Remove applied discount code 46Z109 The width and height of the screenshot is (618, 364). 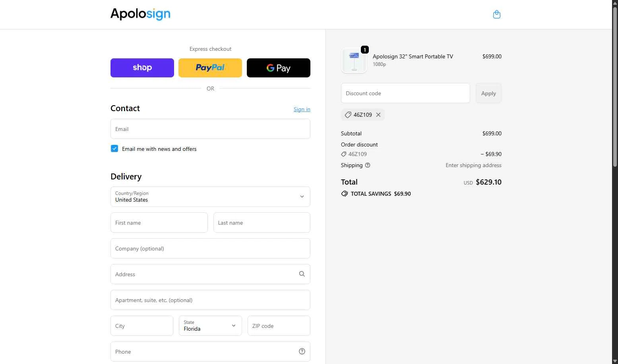point(378,115)
